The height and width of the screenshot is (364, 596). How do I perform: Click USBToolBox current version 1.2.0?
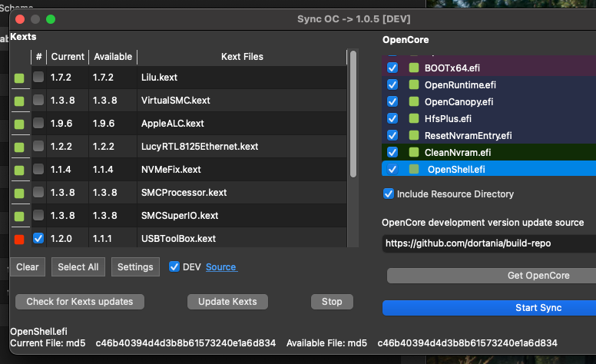[61, 239]
